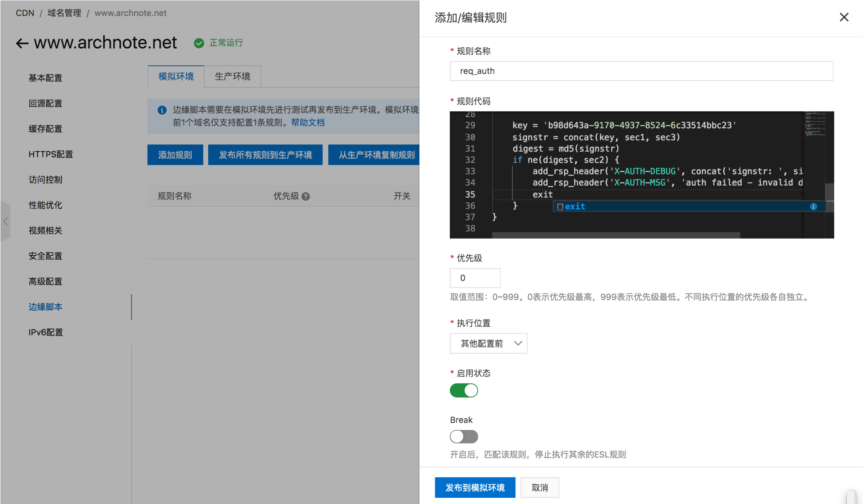This screenshot has width=863, height=504.
Task: Open 缓存配置 in the sidebar
Action: 45,129
